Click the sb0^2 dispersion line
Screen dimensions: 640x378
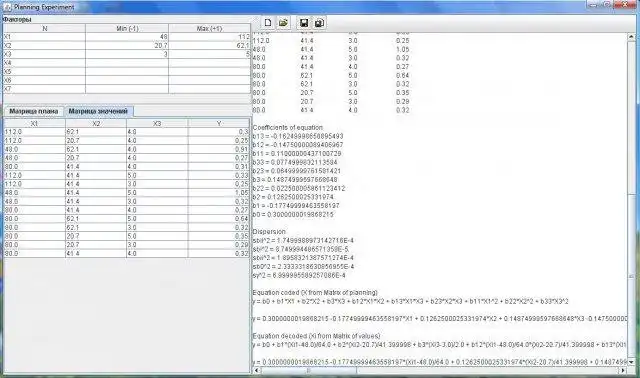(x=303, y=267)
